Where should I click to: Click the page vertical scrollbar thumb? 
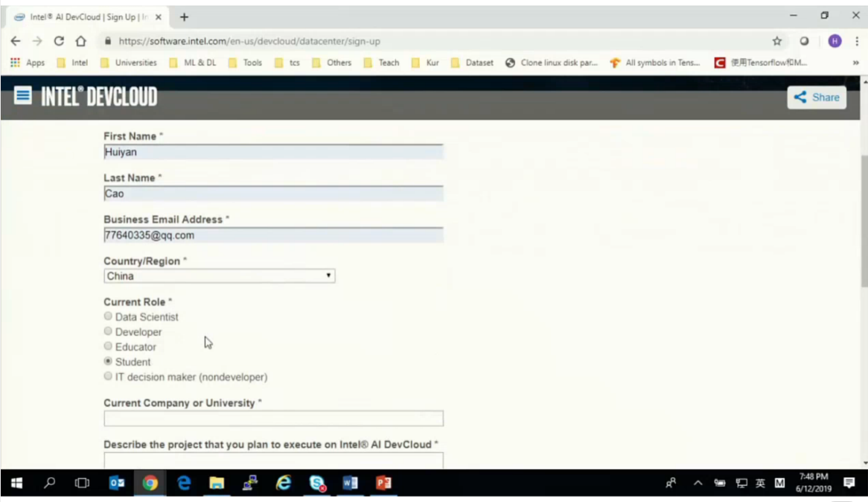coord(864,222)
